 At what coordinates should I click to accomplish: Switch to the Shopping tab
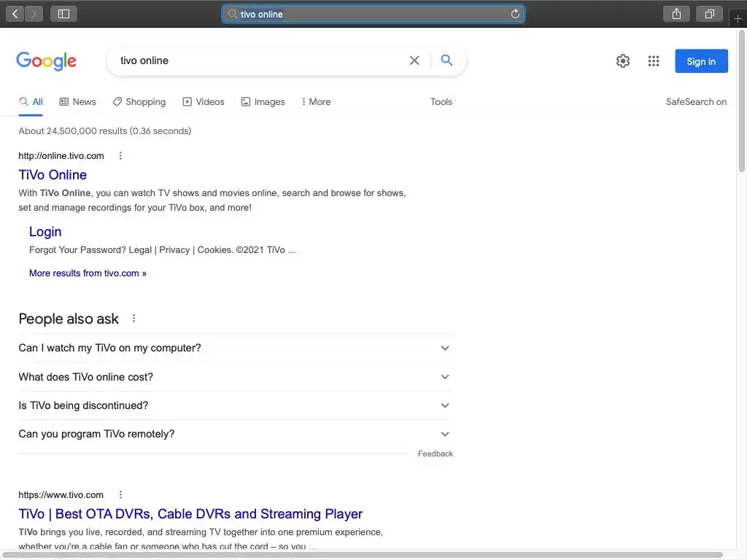point(139,102)
